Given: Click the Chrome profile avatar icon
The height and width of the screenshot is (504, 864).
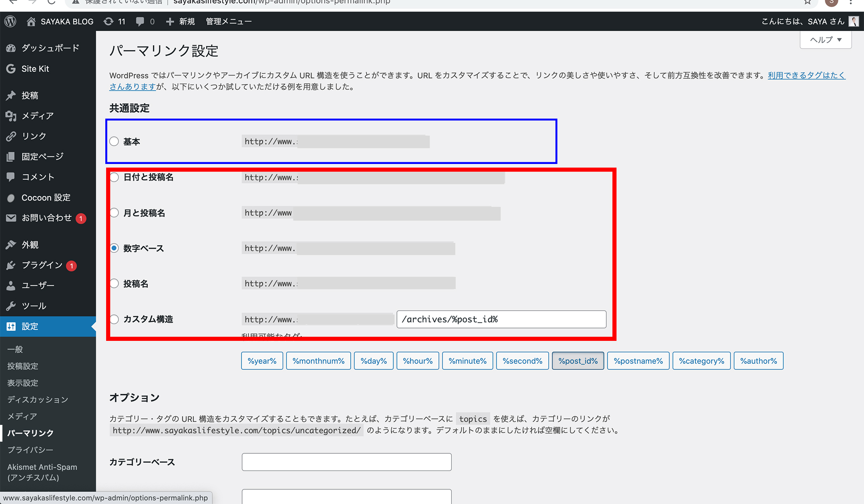Looking at the screenshot, I should pos(831,2).
